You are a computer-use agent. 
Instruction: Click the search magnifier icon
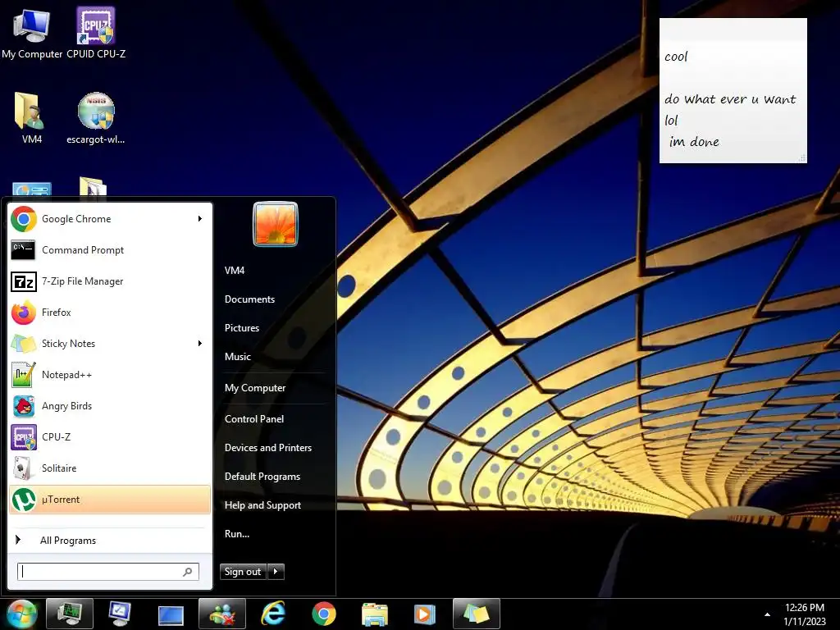(188, 572)
